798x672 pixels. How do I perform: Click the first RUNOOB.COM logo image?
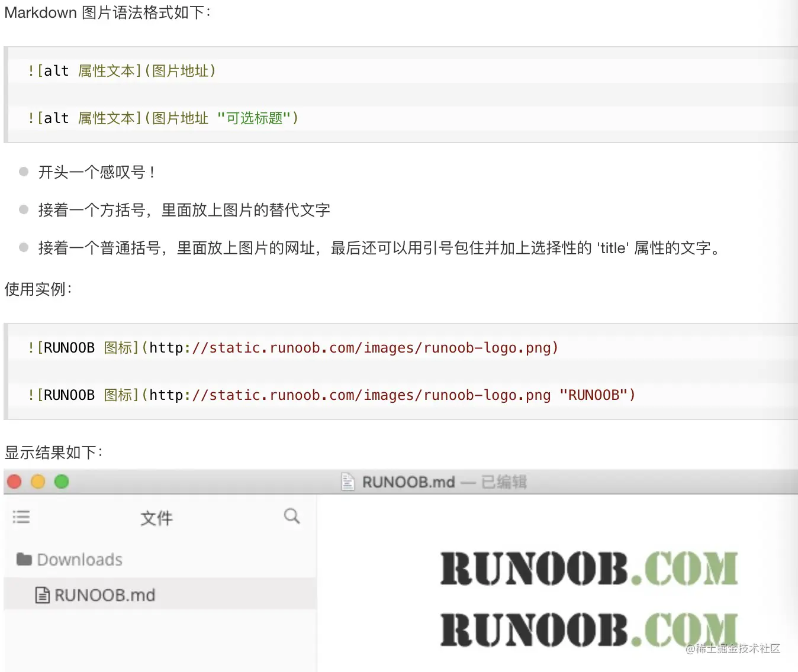(589, 568)
